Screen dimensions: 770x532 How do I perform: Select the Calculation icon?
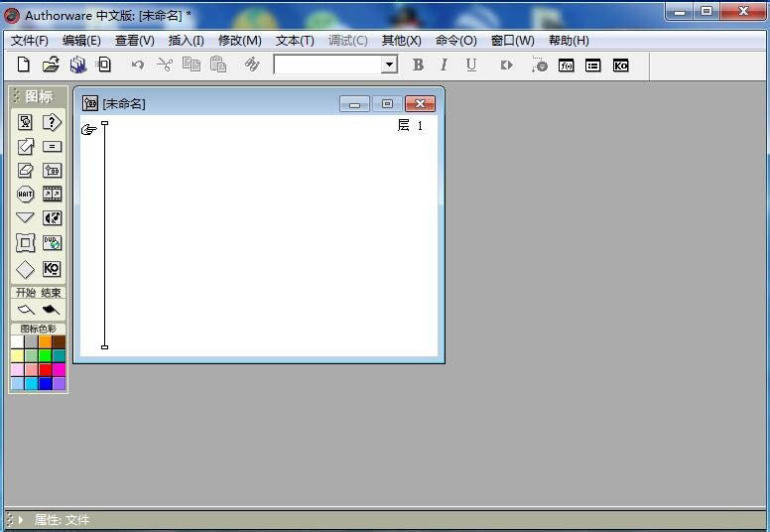click(52, 146)
